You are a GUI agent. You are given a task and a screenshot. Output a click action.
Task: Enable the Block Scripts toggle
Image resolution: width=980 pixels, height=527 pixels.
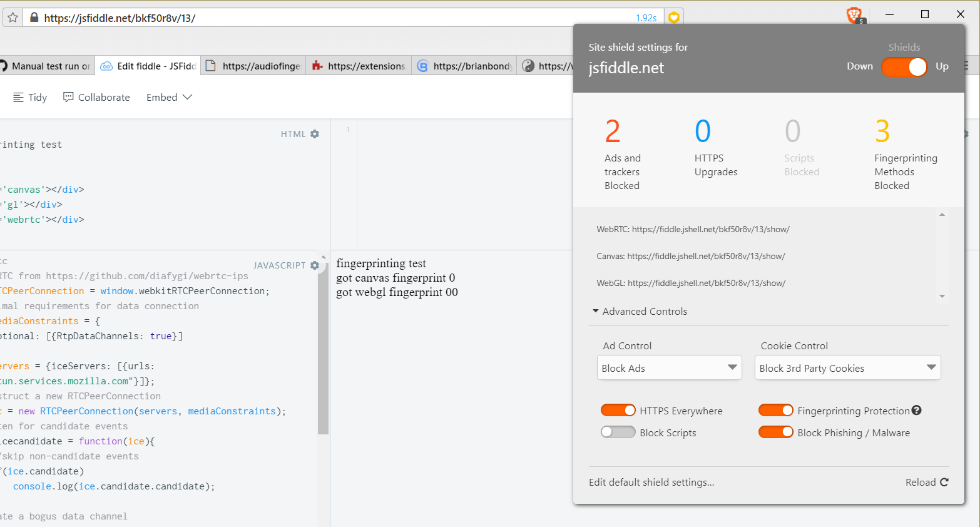618,432
